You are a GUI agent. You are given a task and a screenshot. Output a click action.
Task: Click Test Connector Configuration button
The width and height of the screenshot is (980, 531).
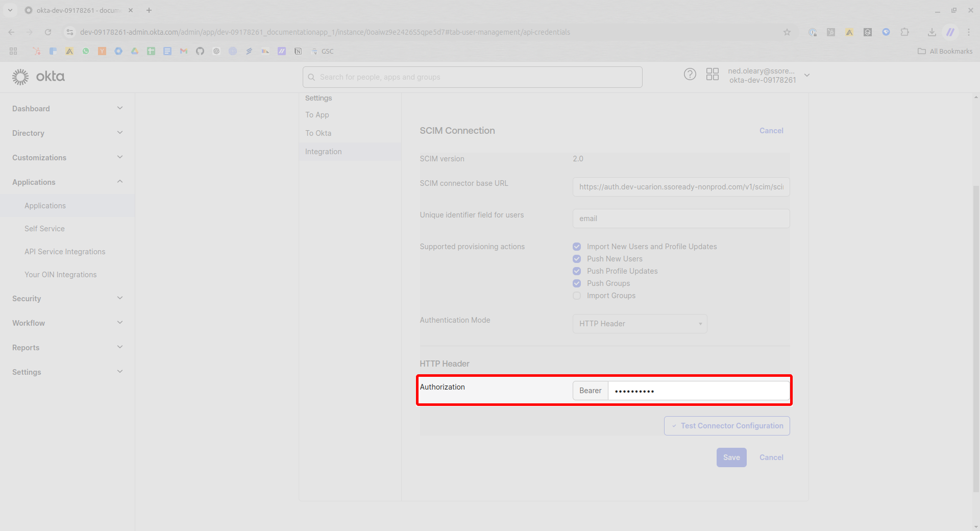tap(727, 426)
